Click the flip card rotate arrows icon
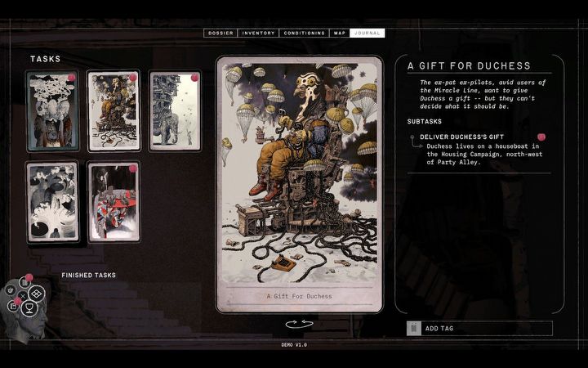 (x=298, y=324)
